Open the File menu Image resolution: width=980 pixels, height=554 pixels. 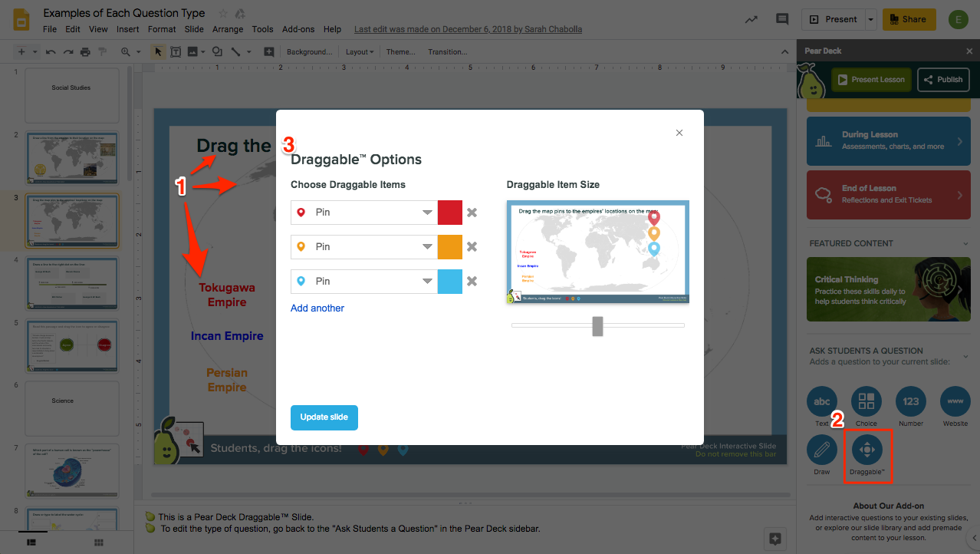point(50,29)
